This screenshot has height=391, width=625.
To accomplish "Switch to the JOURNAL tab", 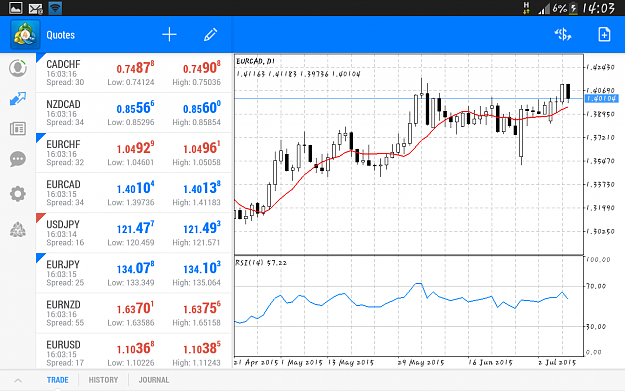I will tap(154, 380).
